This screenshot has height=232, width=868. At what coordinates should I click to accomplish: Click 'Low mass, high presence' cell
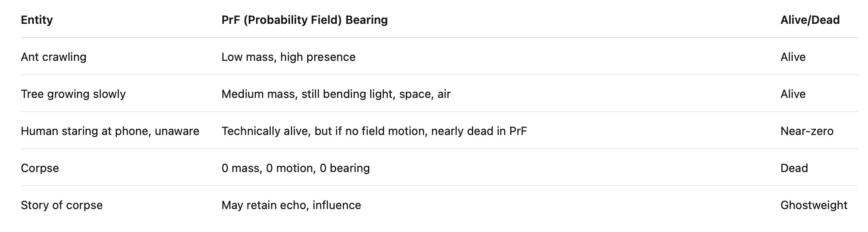[x=288, y=57]
